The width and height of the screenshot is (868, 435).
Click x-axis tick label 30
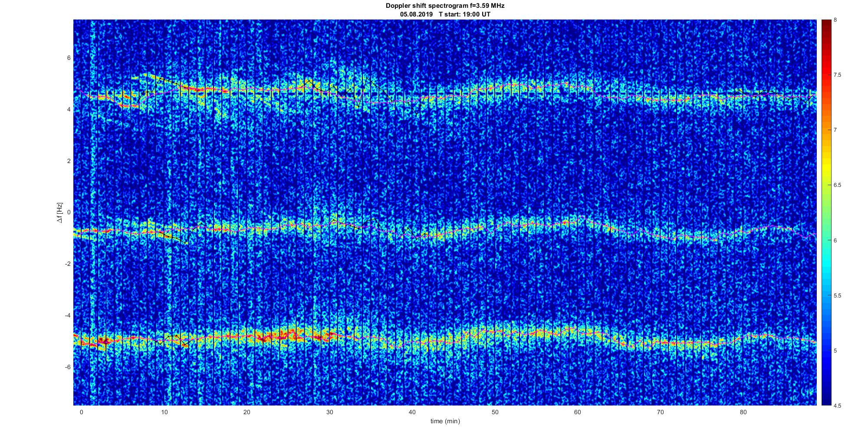click(329, 412)
